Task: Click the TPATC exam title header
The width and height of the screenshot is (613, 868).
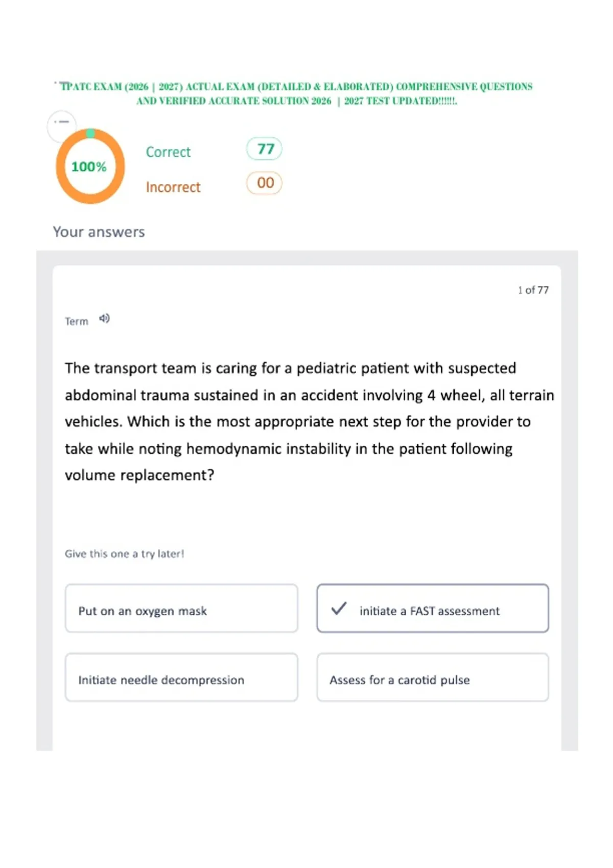Action: click(296, 93)
